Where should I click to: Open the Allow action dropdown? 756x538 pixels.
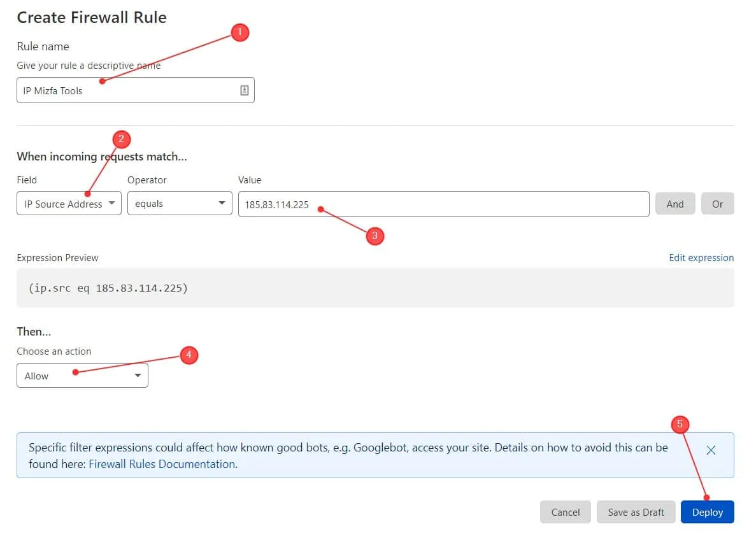pyautogui.click(x=82, y=376)
